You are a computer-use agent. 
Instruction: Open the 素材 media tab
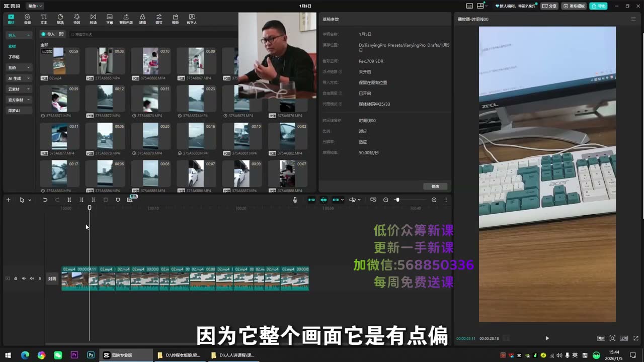[11, 19]
